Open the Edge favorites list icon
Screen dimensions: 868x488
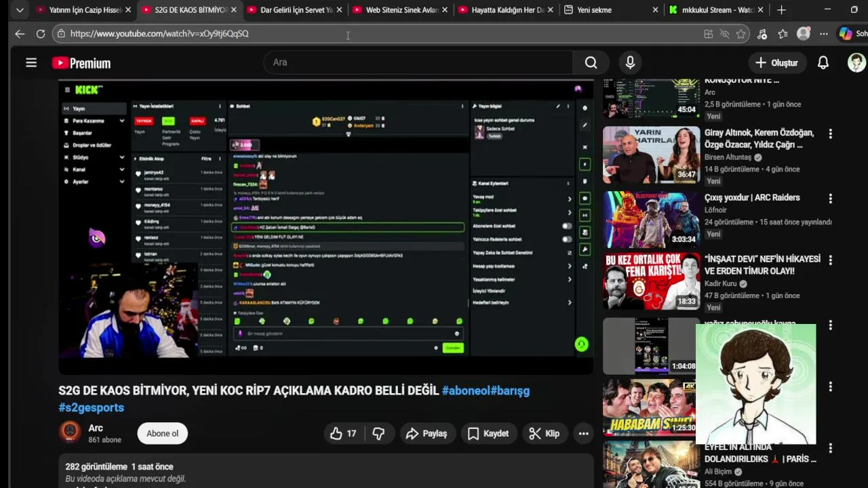click(783, 34)
